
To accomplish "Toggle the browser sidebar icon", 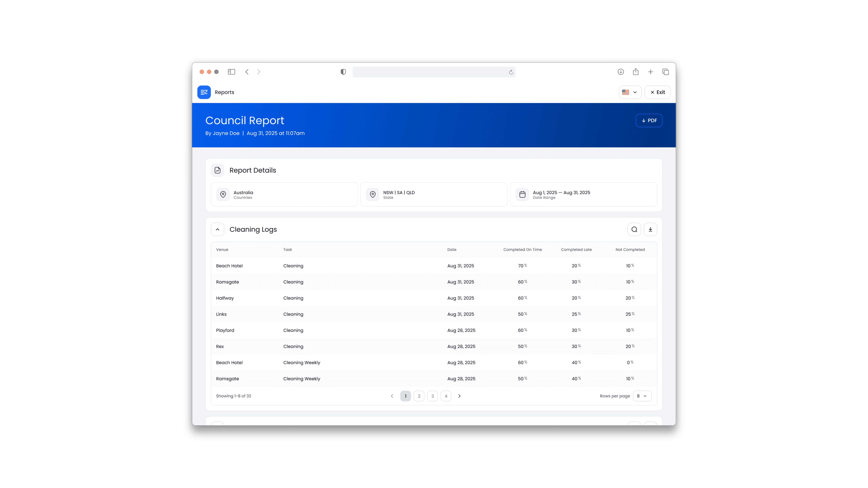I will point(231,72).
